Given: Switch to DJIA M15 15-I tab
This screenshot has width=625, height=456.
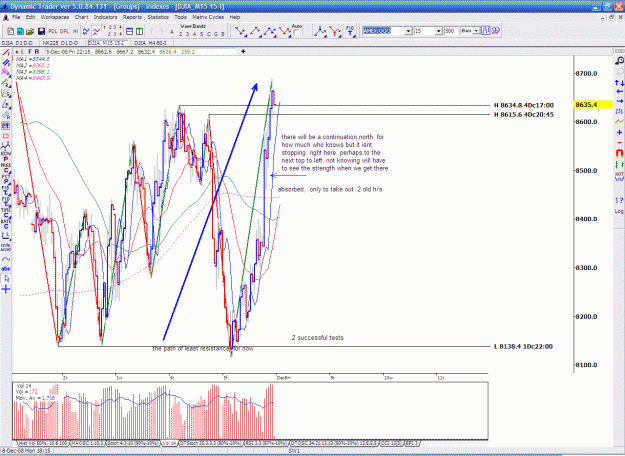Looking at the screenshot, I should 106,43.
